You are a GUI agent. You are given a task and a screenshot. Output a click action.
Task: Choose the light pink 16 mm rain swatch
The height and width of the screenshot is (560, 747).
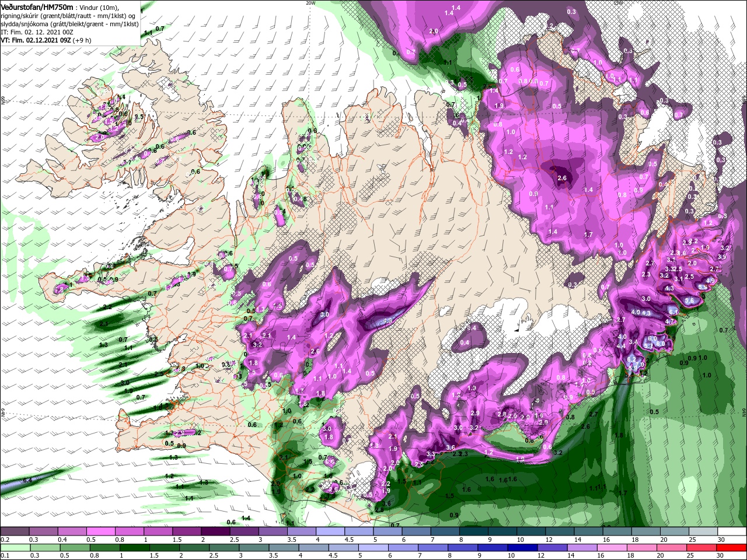tap(613, 548)
